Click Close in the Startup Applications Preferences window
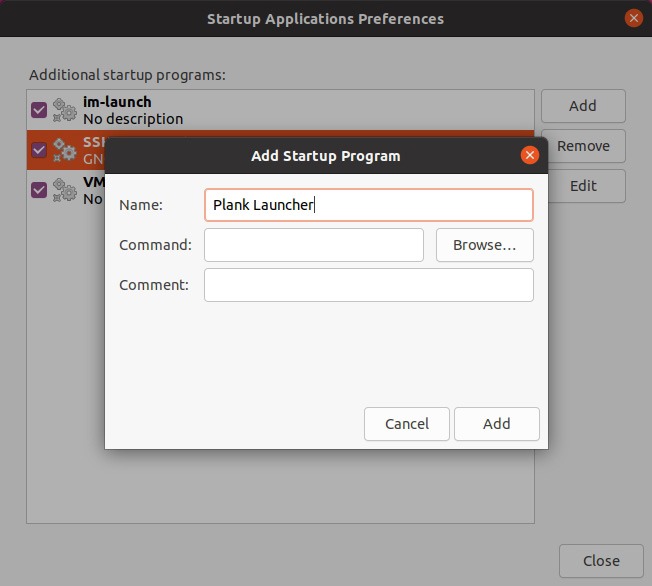 601,561
